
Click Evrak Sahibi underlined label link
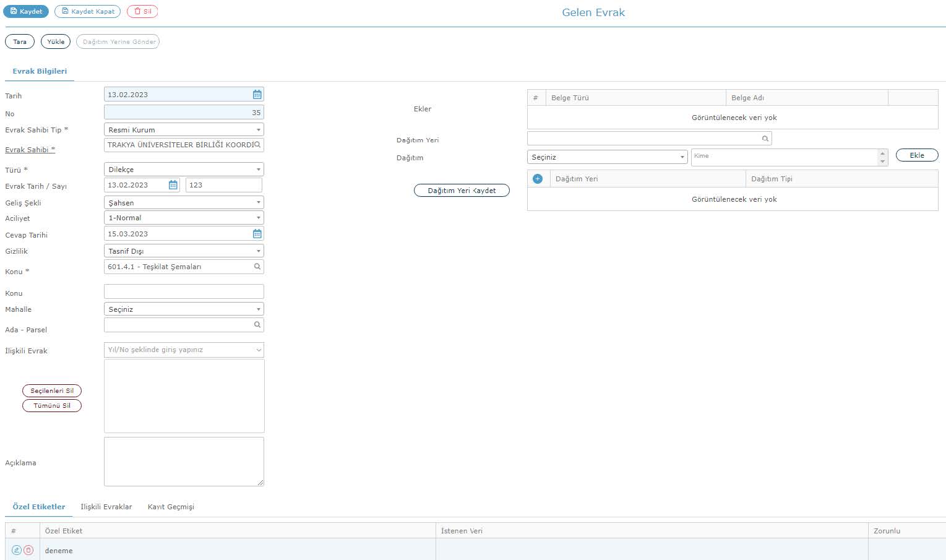point(30,150)
